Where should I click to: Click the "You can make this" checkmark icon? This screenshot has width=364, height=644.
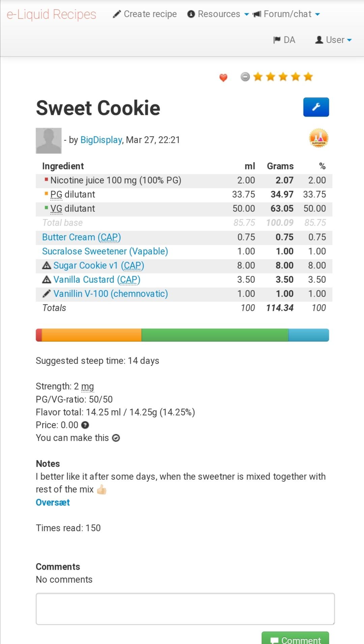pyautogui.click(x=116, y=438)
